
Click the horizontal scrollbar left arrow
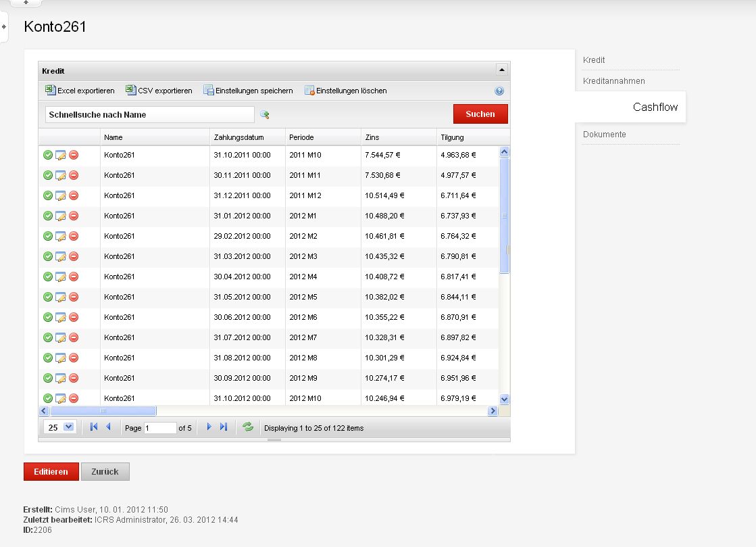(x=44, y=411)
